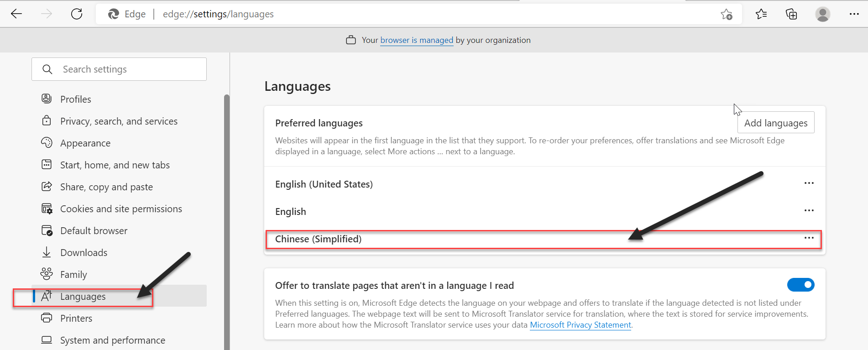Open More actions for the plain English row
Image resolution: width=868 pixels, height=350 pixels.
click(809, 210)
